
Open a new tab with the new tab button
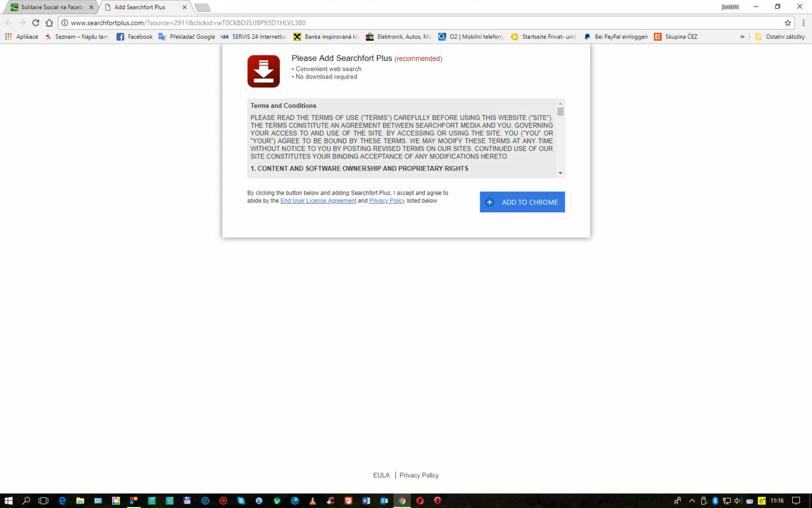202,7
